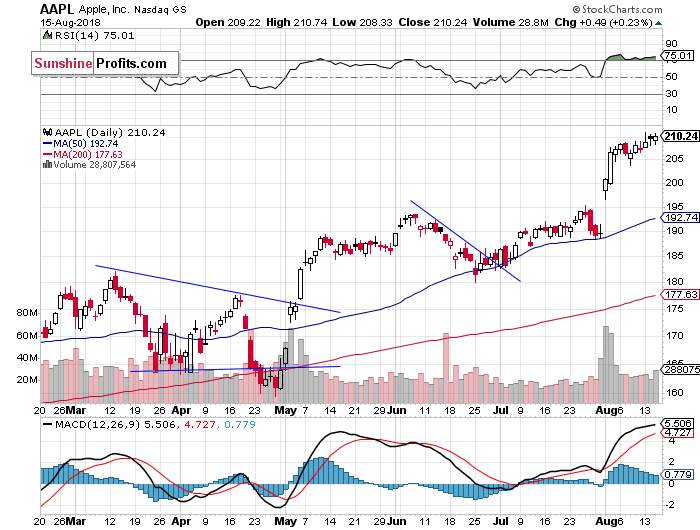The height and width of the screenshot is (530, 700).
Task: Click the 'Aug' label under MACD panel
Action: pyautogui.click(x=605, y=521)
